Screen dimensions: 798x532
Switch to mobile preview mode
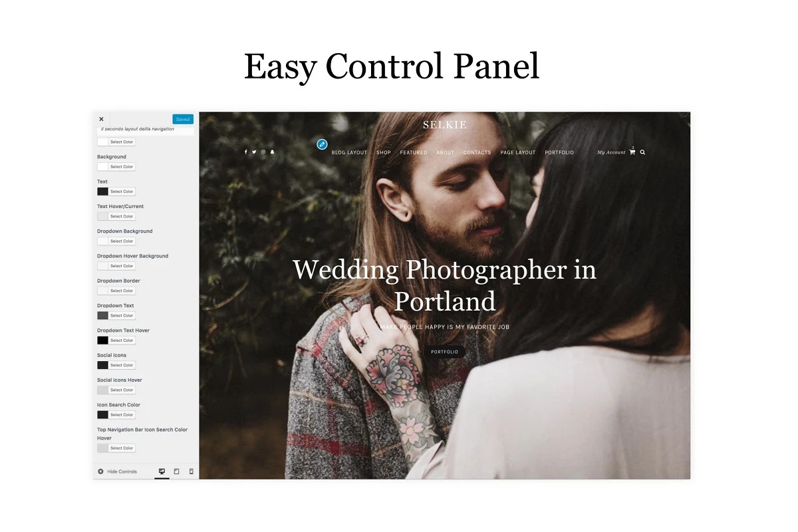point(192,471)
